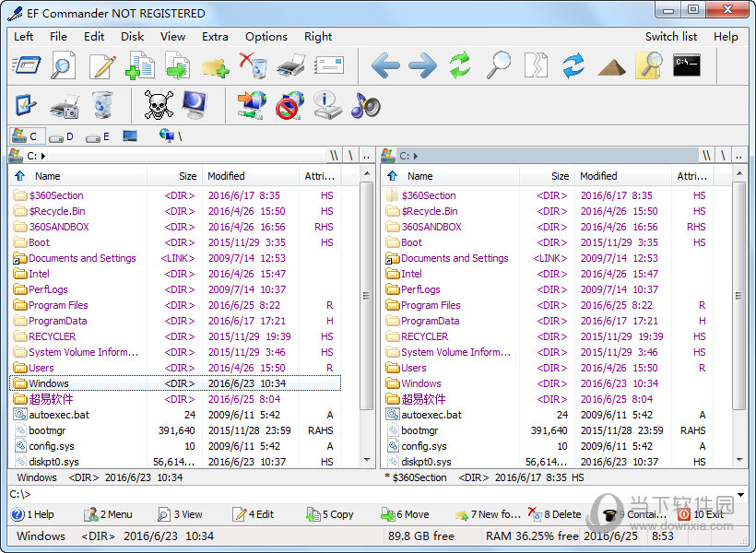Click the Find files magnifier icon

coord(498,65)
